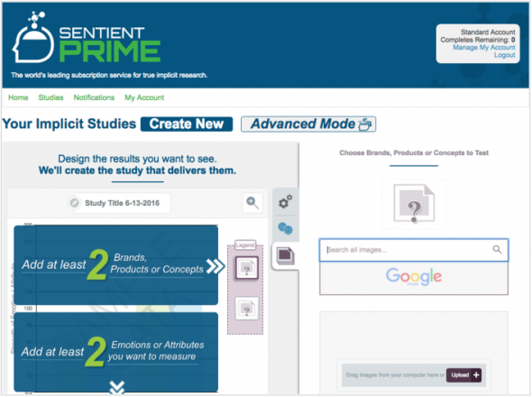
Task: Click the Legend label tag
Action: click(x=245, y=245)
